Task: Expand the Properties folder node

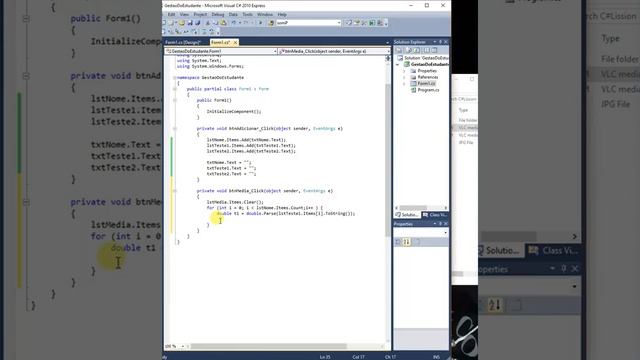Action: point(404,71)
